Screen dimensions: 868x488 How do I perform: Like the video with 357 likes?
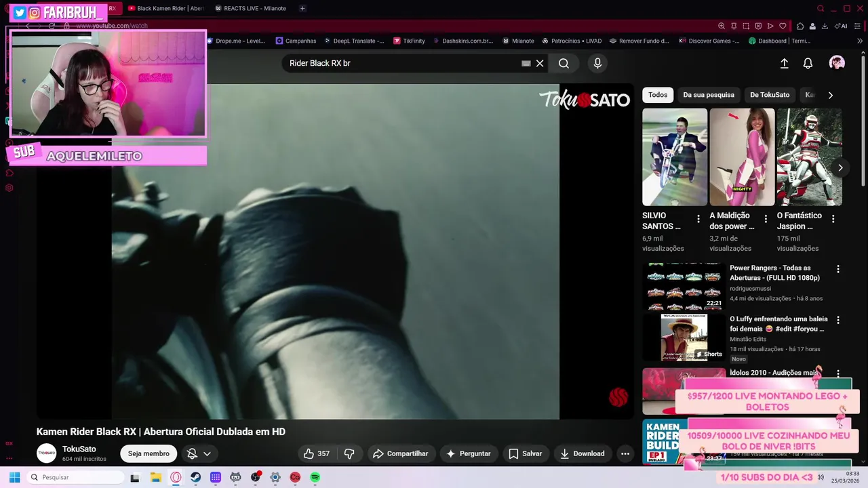point(316,453)
